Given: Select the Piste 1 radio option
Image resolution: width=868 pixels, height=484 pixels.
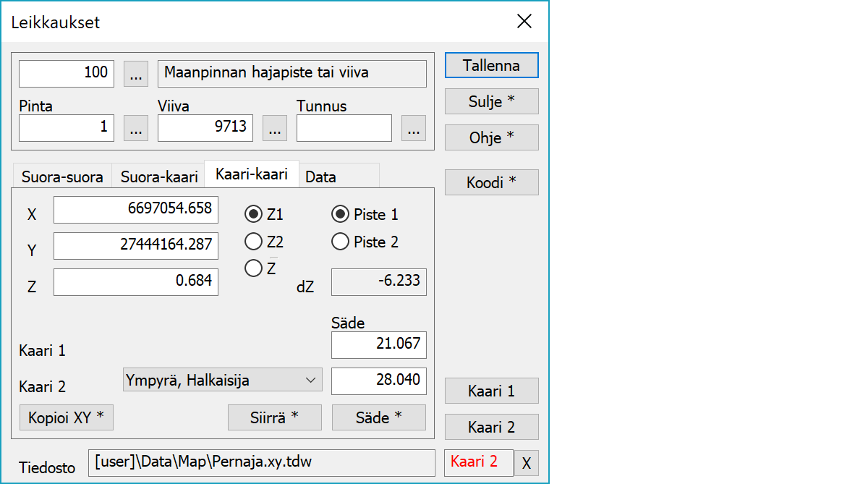Looking at the screenshot, I should point(340,214).
